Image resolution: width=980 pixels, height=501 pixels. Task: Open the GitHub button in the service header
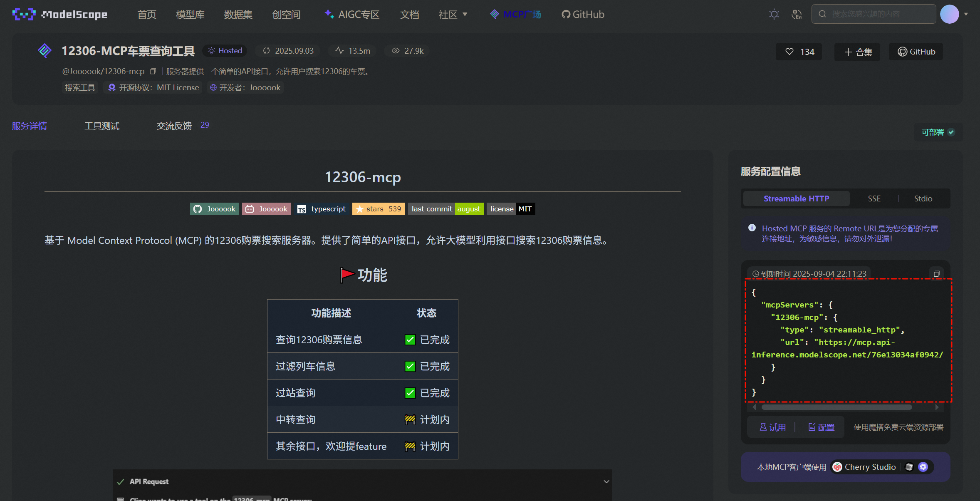point(916,52)
